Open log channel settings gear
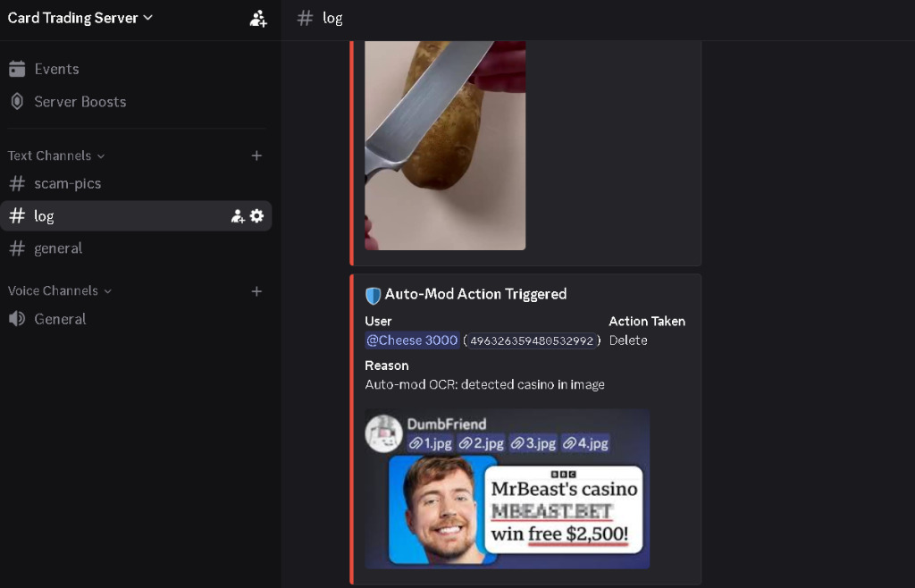Viewport: 915px width, 588px height. 256,216
